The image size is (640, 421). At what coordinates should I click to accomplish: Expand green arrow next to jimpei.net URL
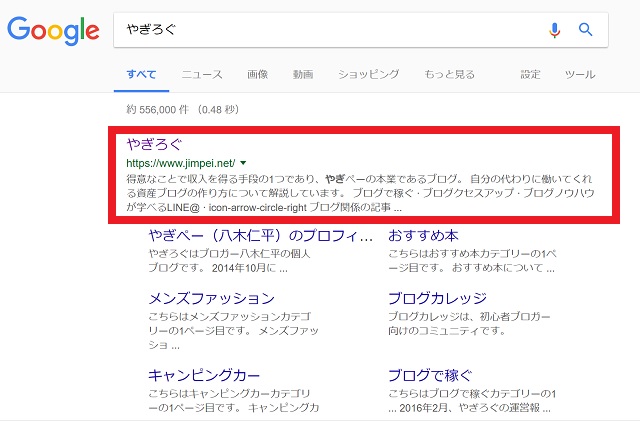point(243,162)
